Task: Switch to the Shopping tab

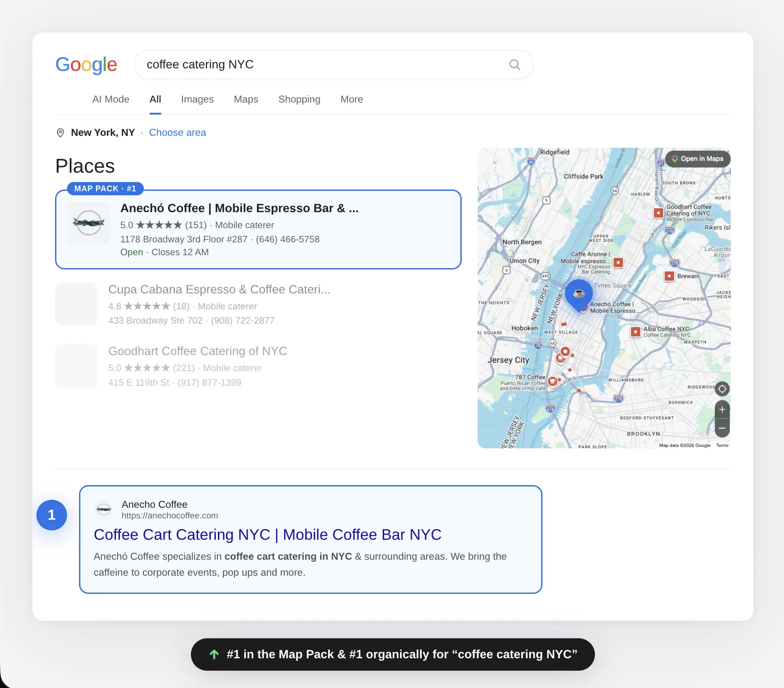Action: (x=299, y=99)
